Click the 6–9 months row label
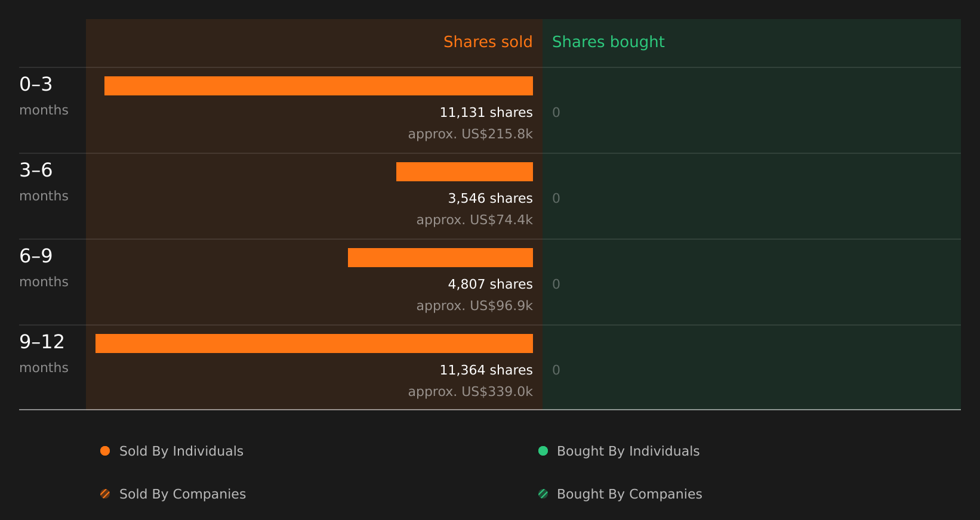The image size is (980, 520). 44,268
